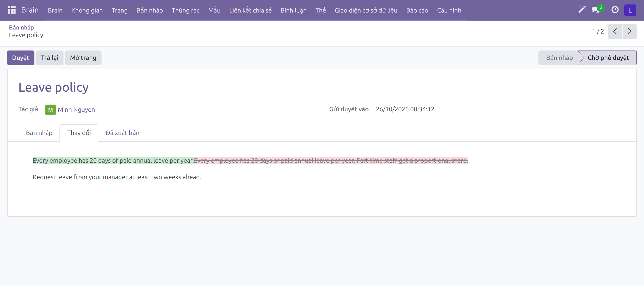
Task: Go to previous record arrow
Action: pos(615,32)
